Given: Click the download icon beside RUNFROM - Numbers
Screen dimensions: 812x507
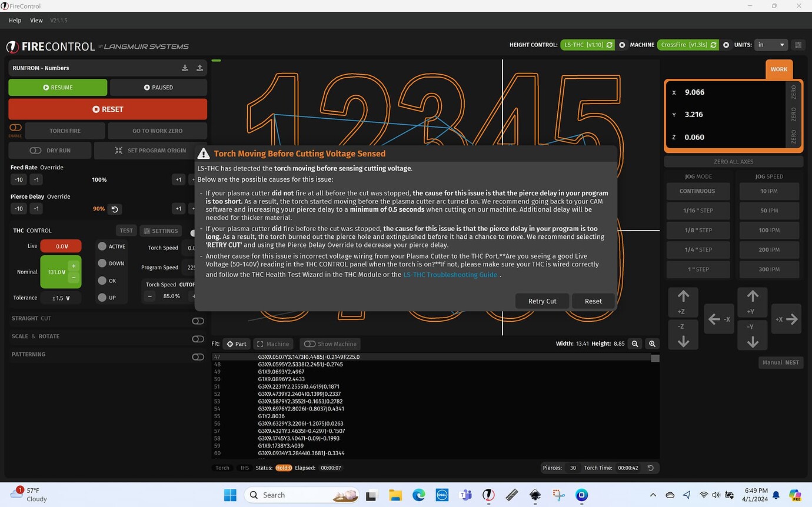Looking at the screenshot, I should point(185,68).
